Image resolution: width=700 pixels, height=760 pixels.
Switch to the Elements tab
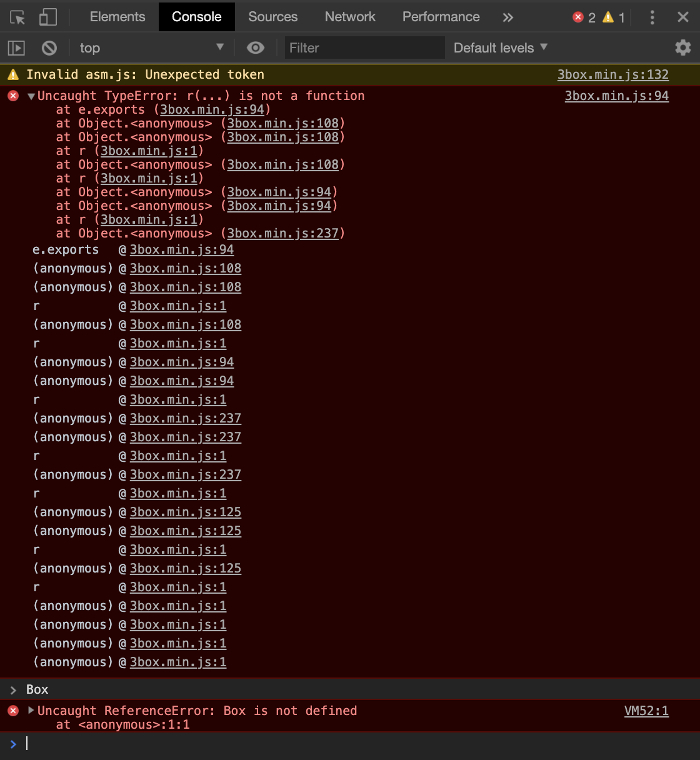pyautogui.click(x=117, y=17)
